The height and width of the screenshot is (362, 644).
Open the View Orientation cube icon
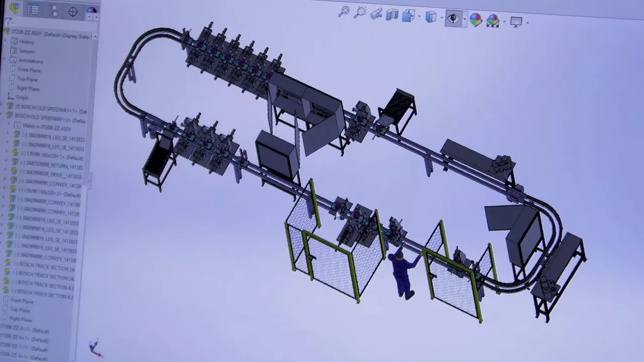(408, 16)
